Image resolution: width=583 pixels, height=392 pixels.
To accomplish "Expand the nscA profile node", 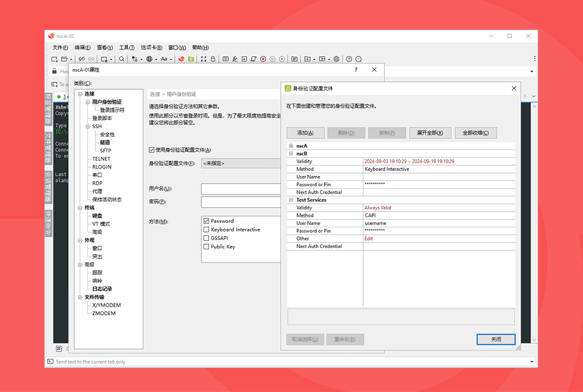I will pyautogui.click(x=291, y=146).
